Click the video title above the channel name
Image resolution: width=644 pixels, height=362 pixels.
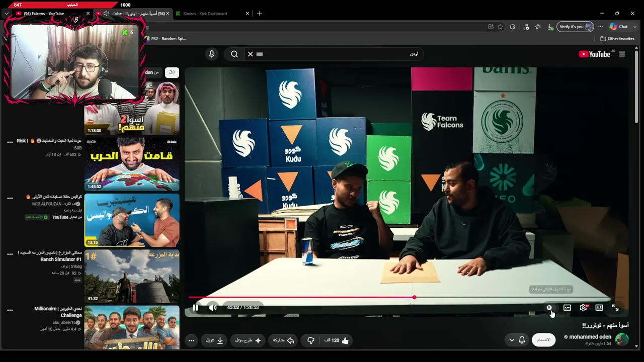605,325
